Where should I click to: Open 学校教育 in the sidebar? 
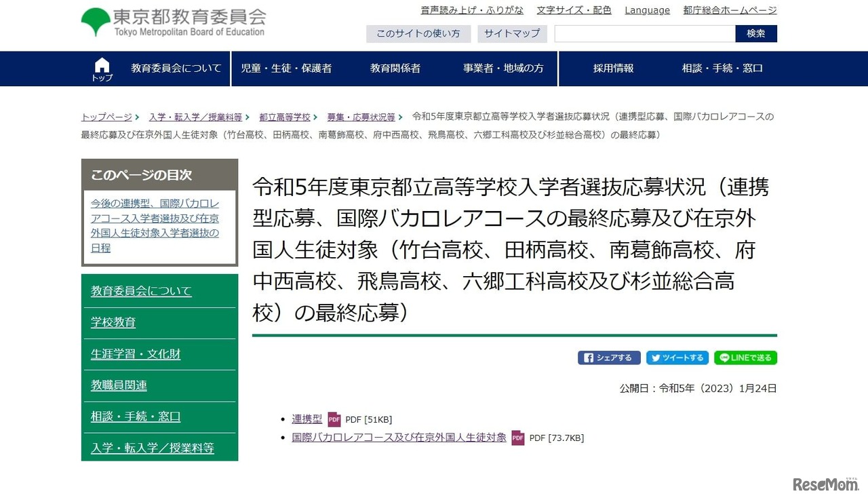pos(113,322)
